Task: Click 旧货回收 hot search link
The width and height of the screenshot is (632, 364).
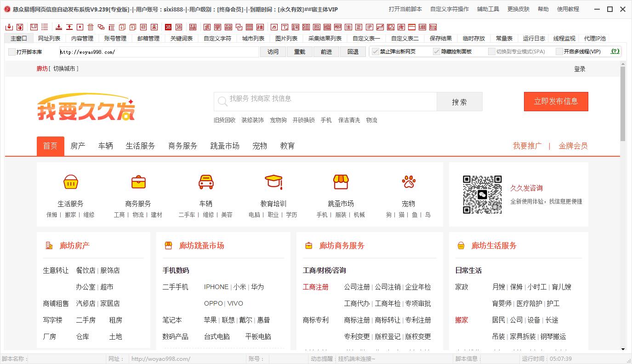Action: tap(225, 120)
